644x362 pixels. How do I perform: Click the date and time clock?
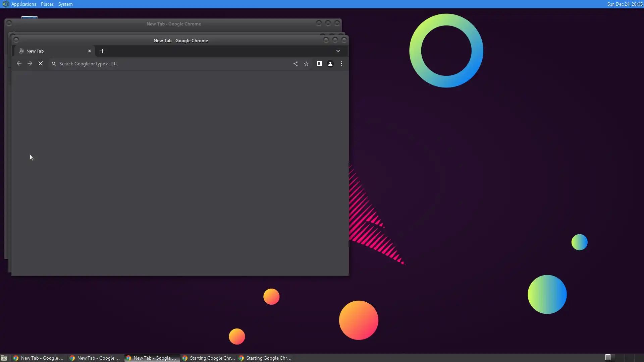click(625, 4)
